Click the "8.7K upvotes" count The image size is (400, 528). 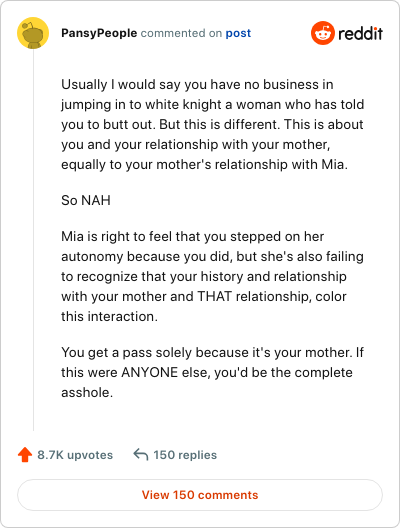pyautogui.click(x=75, y=455)
